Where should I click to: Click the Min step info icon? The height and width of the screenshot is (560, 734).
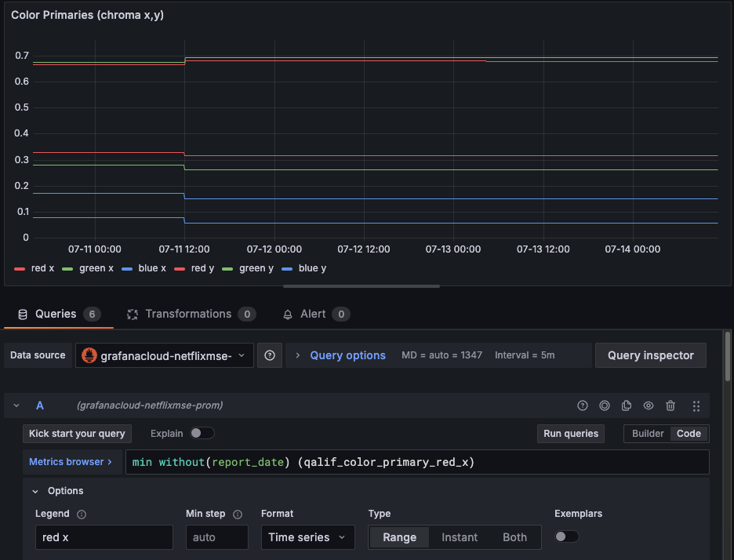pos(238,515)
